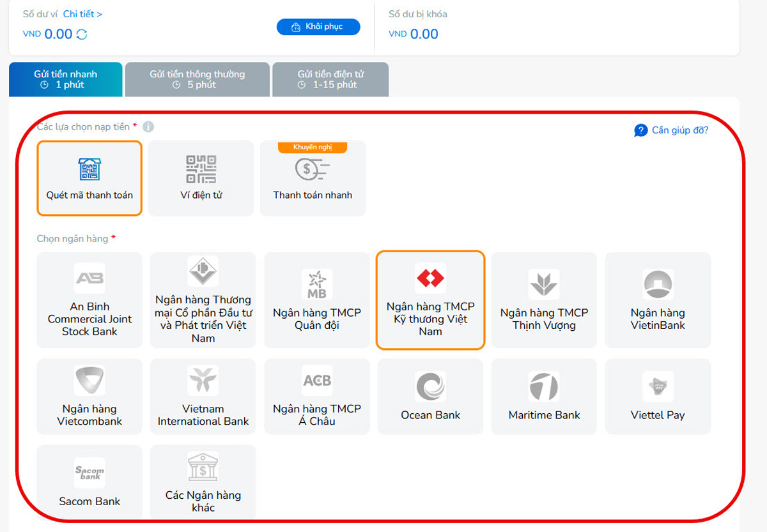This screenshot has height=532, width=767.
Task: Select Ngân hàng Vietcombank
Action: pyautogui.click(x=89, y=396)
